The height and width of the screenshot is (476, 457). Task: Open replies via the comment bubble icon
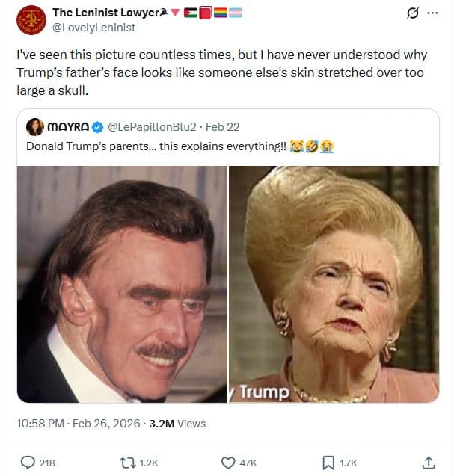click(28, 463)
